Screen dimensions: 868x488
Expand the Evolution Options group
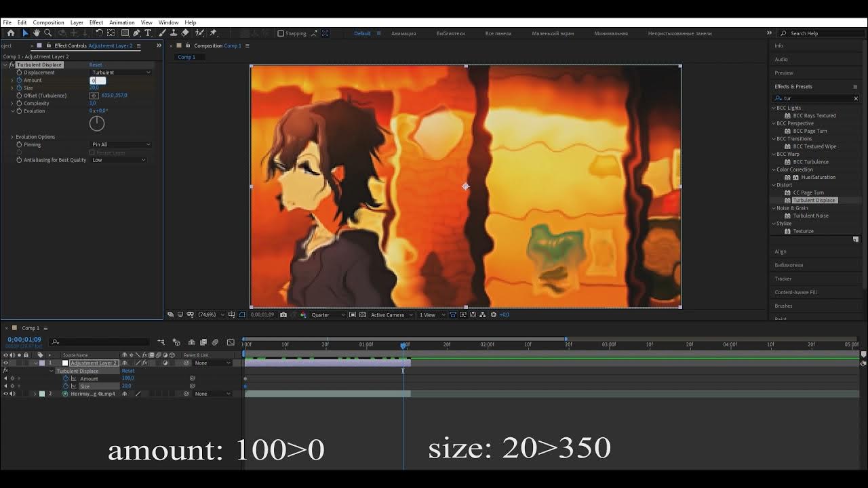pyautogui.click(x=12, y=137)
